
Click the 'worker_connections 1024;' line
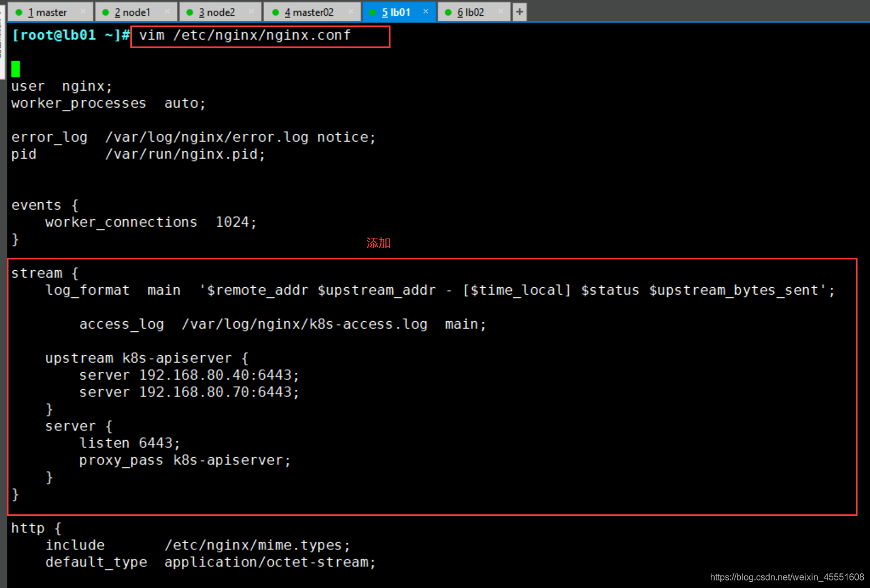click(151, 223)
